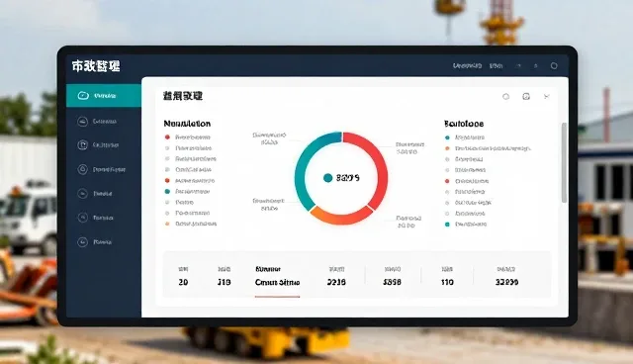Open the sidebar item with the document page icon

[82, 144]
